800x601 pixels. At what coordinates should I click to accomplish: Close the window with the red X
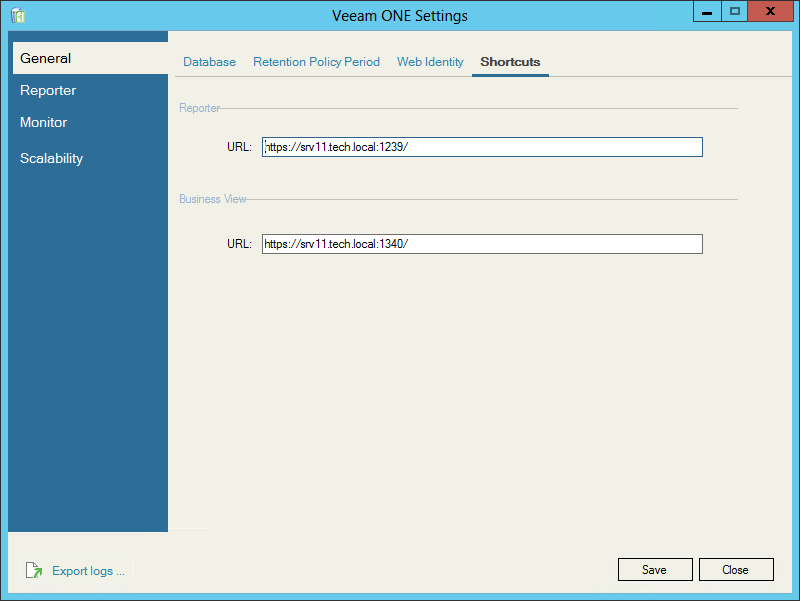770,11
